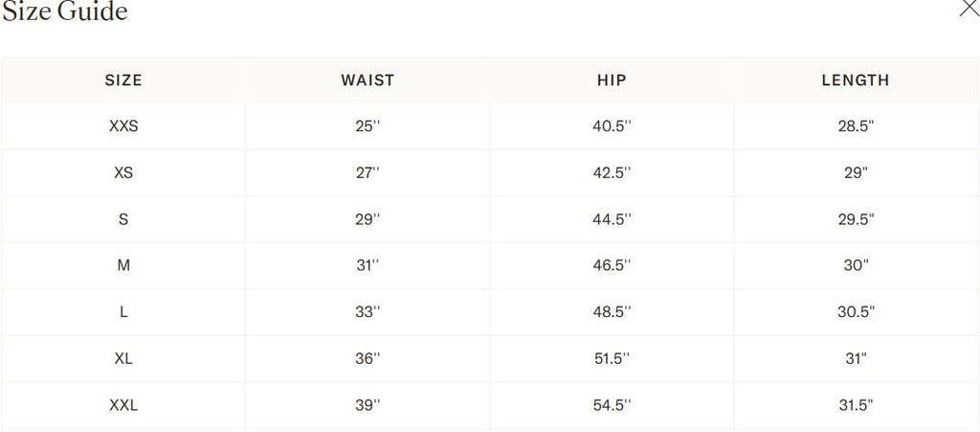Click the 25'' waist value for XXS
980x432 pixels.
367,126
